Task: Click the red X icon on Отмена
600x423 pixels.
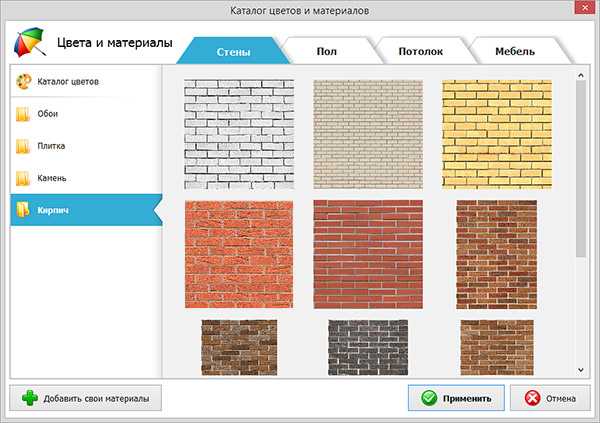Action: tap(530, 398)
